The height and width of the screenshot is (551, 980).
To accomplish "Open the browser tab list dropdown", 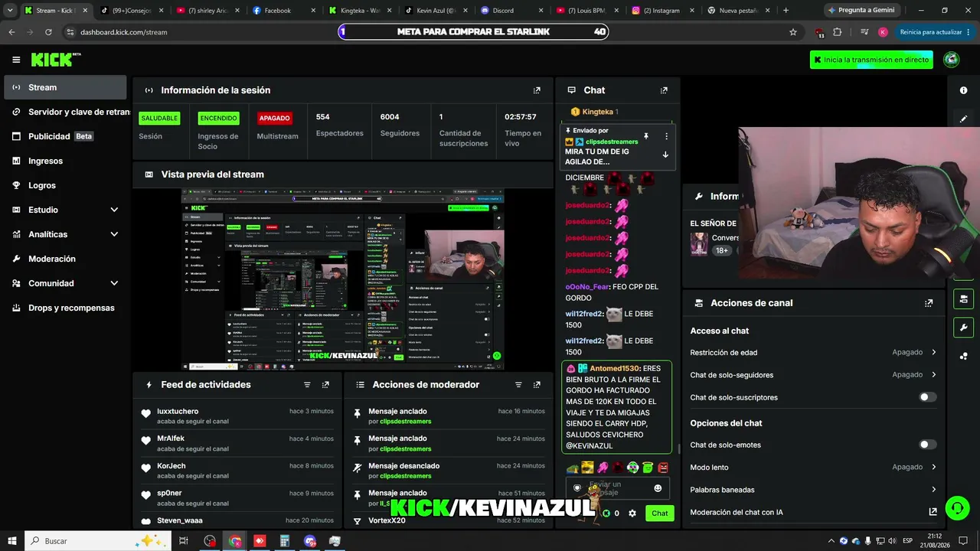I will coord(10,11).
